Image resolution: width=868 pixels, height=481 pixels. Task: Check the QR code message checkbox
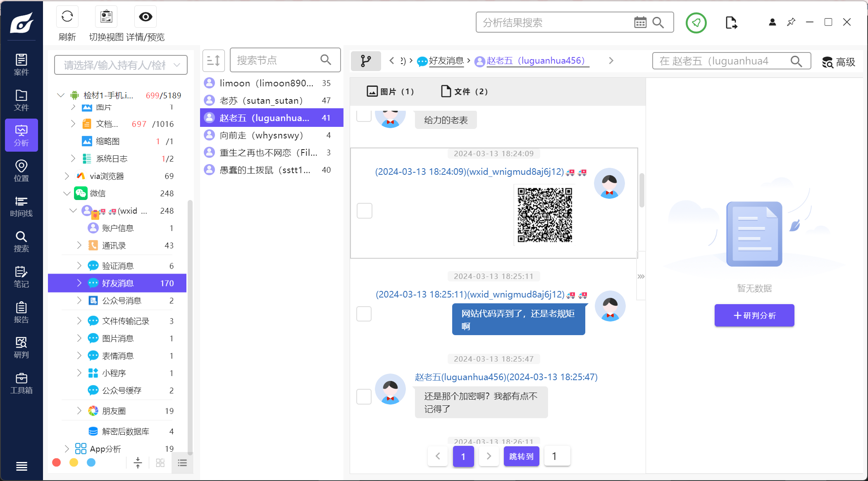[364, 211]
